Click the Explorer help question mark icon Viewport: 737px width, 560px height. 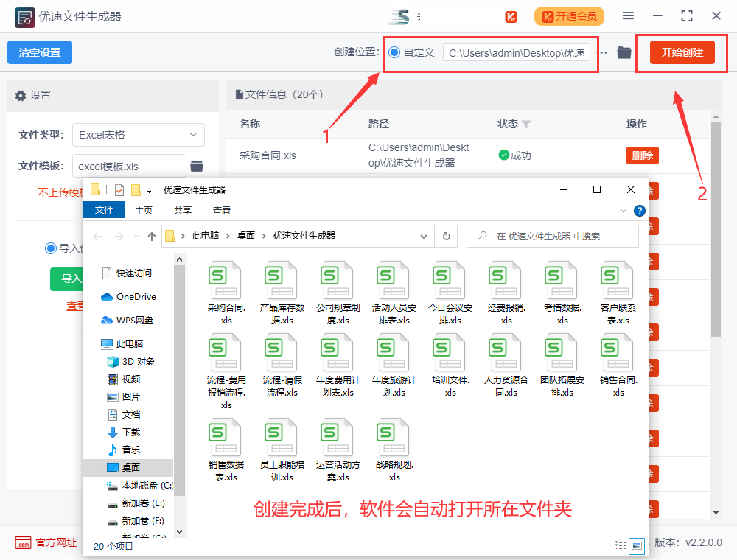pos(639,211)
